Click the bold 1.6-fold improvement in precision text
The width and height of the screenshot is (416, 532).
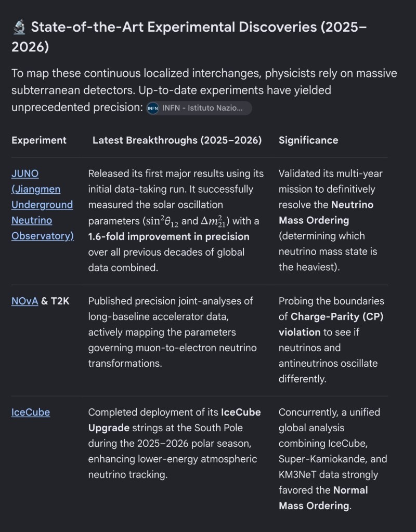[x=169, y=236]
